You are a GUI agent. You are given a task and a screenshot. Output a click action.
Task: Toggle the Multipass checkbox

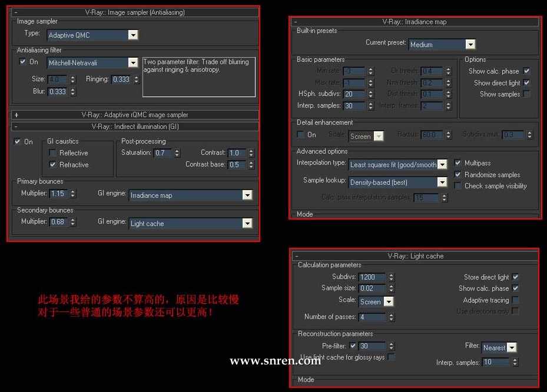458,162
